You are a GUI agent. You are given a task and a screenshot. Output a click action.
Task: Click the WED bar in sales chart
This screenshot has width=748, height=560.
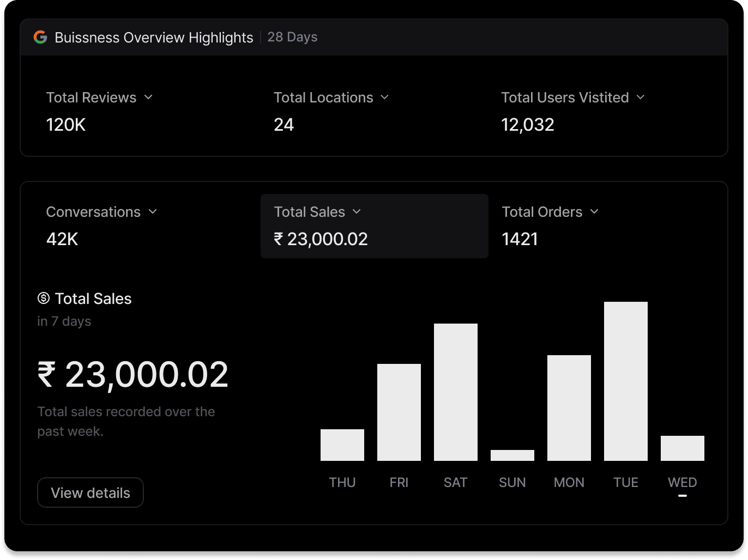click(683, 448)
